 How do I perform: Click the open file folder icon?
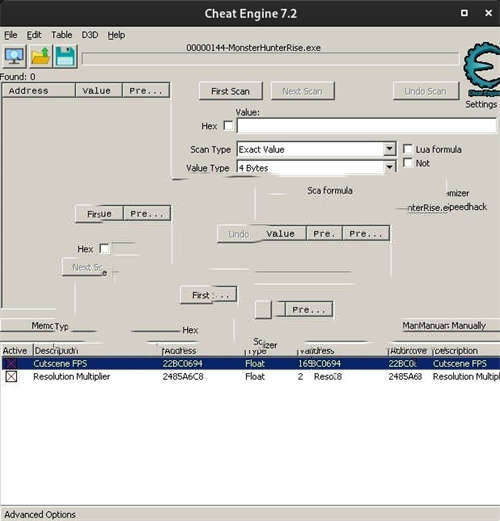pos(40,56)
